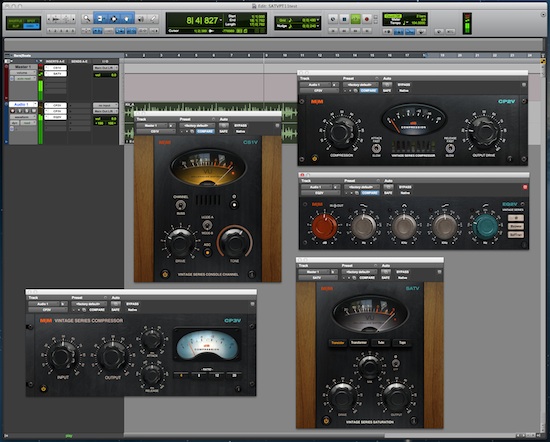Select the Transistor mode tab in SATV
Viewport: 550px width, 442px height.
click(x=338, y=343)
